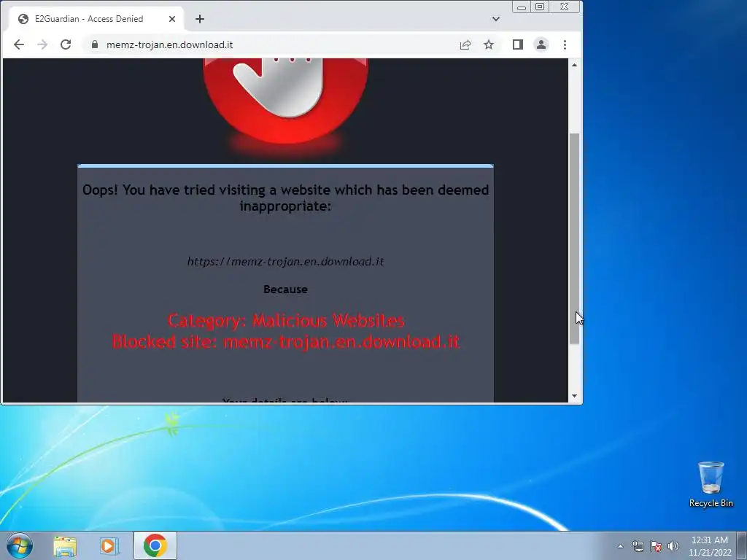Click the 'Because' label
This screenshot has height=560, width=747.
285,289
